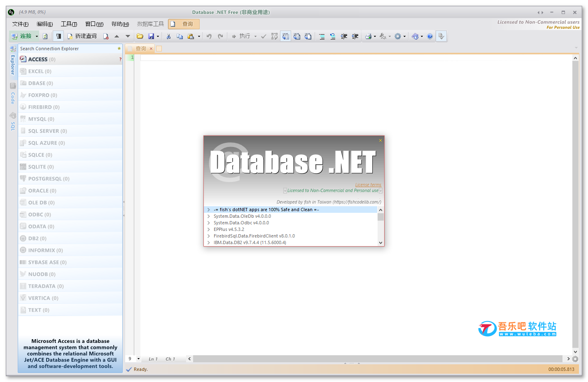Open the zoom level dropdown in the editor
The width and height of the screenshot is (588, 382).
[138, 359]
